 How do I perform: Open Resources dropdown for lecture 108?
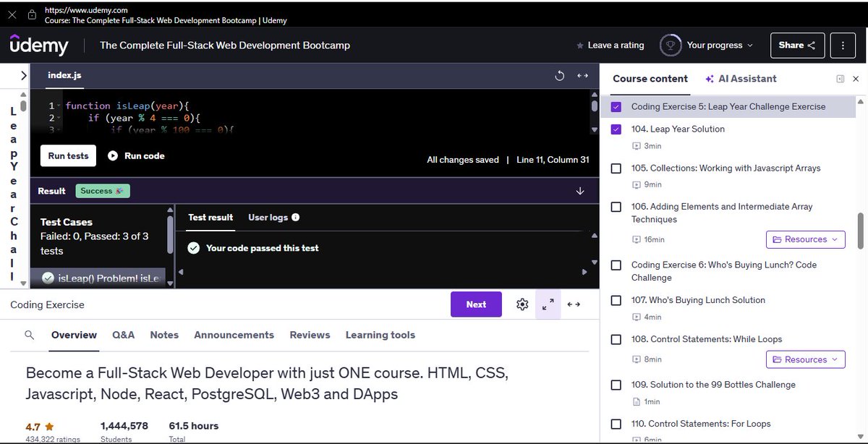(805, 359)
